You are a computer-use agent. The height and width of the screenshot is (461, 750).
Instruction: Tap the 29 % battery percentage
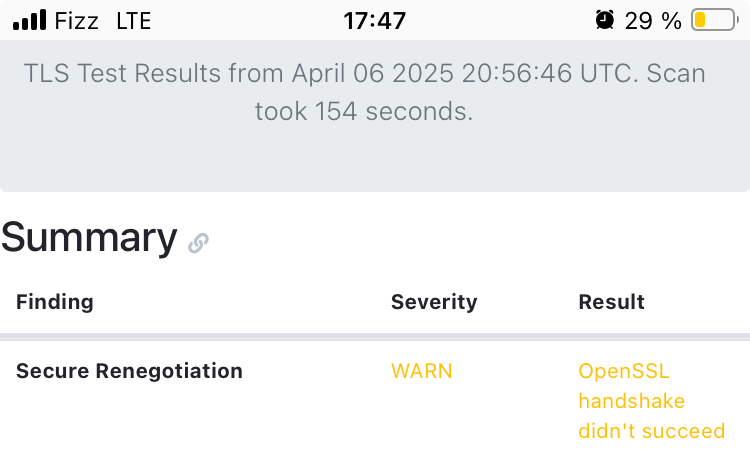pos(653,20)
